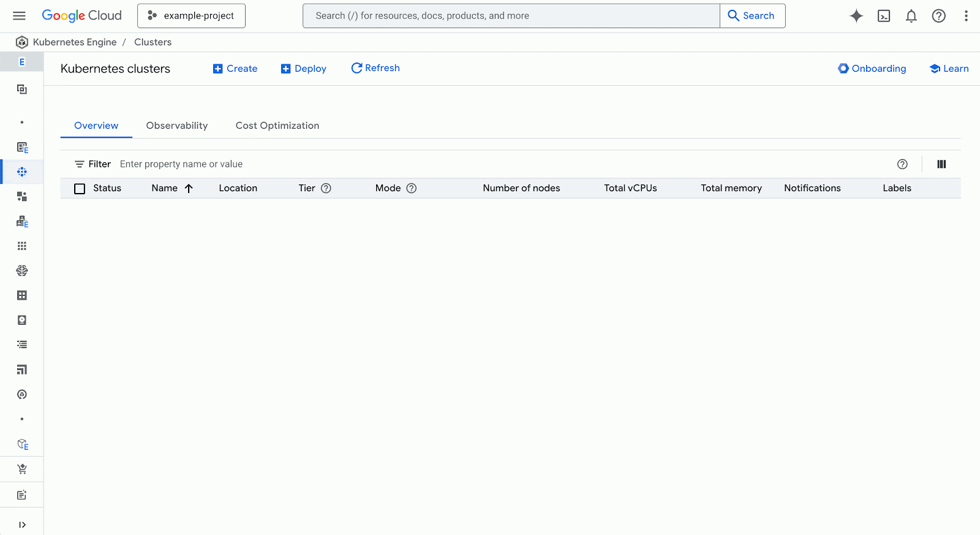
Task: Open column display options icon
Action: click(x=941, y=164)
